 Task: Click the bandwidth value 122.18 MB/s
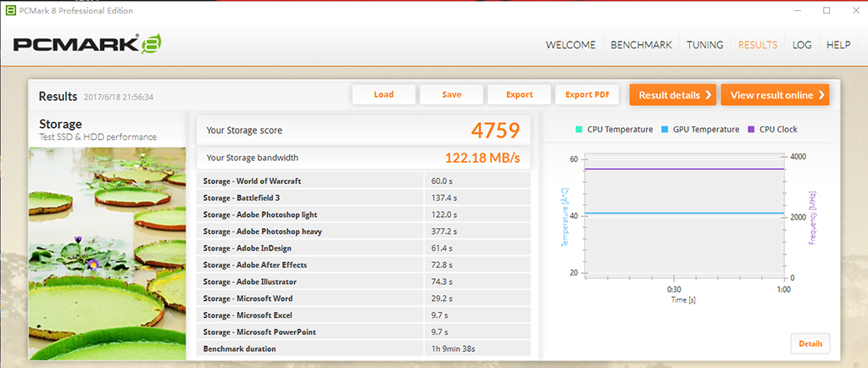point(482,159)
